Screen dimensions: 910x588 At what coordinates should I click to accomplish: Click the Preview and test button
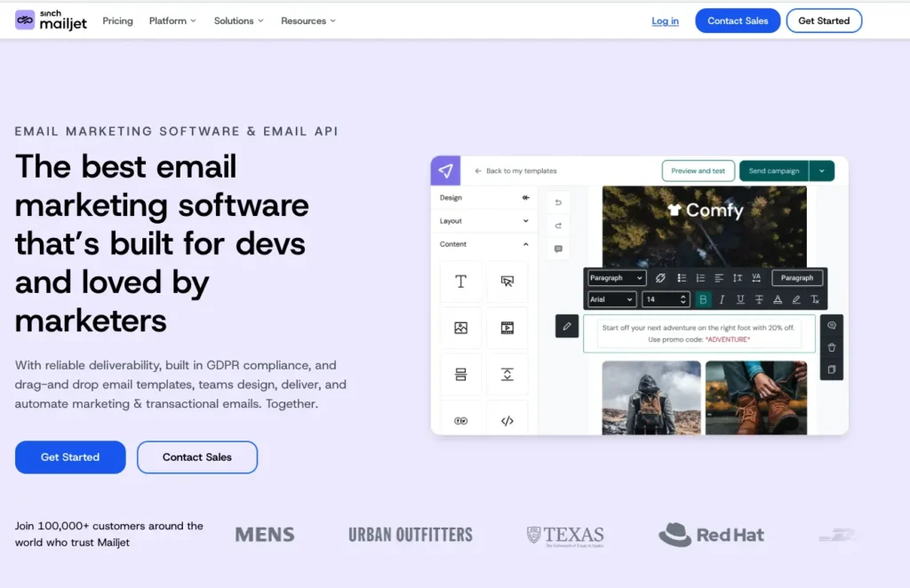pyautogui.click(x=698, y=171)
